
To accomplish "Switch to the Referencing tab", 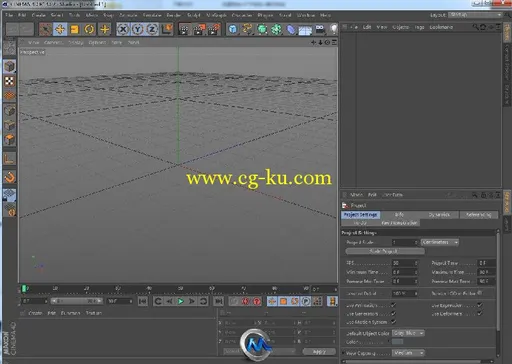I will tap(479, 215).
